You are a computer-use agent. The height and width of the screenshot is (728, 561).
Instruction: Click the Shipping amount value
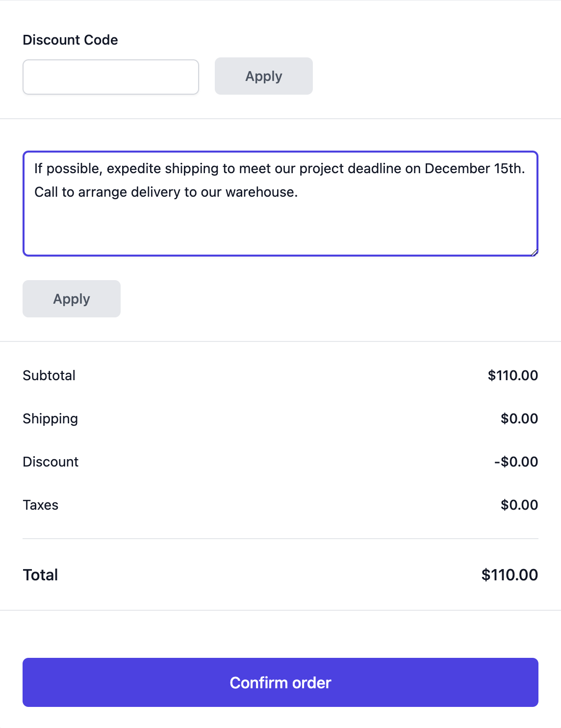[519, 419]
